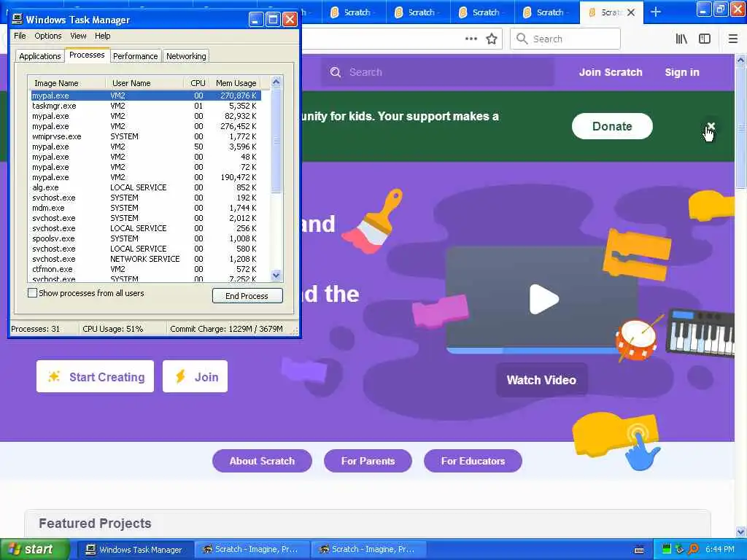Click the Sign in link
Image resolution: width=747 pixels, height=560 pixels.
pos(682,72)
